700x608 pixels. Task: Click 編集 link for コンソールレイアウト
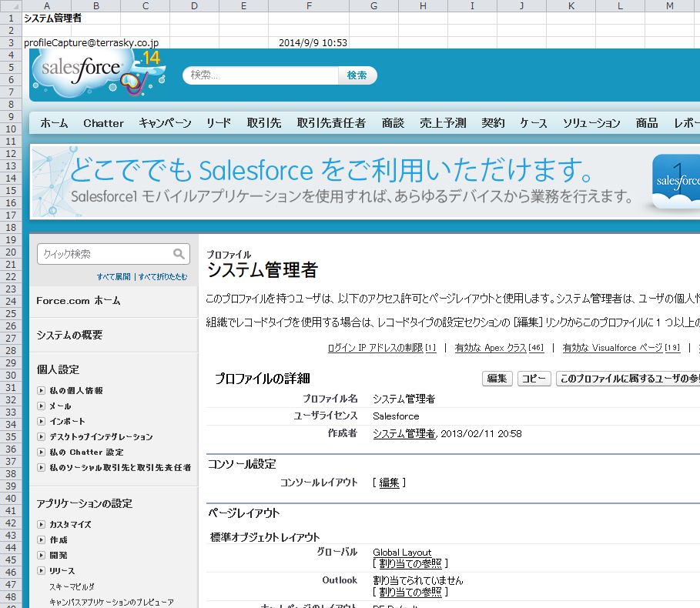point(389,483)
